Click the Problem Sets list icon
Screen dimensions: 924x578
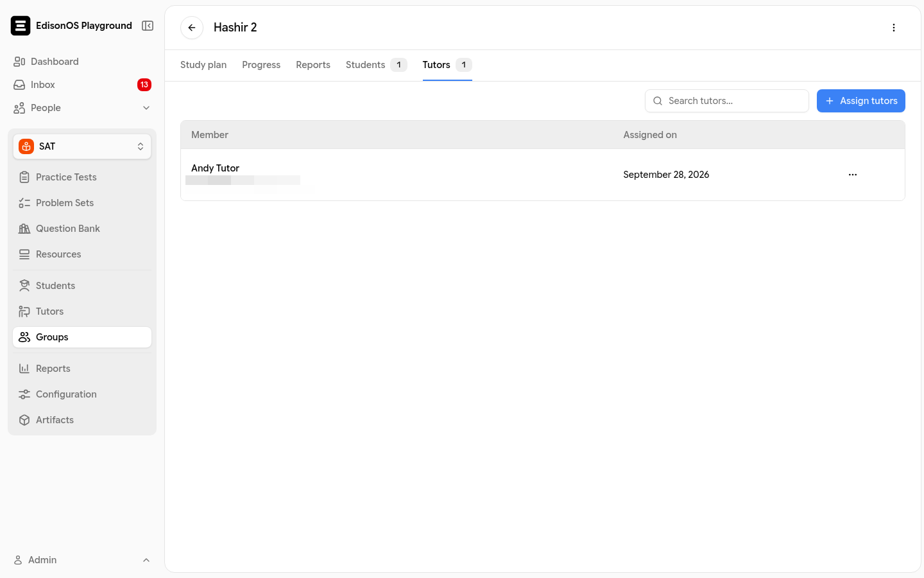click(x=24, y=203)
